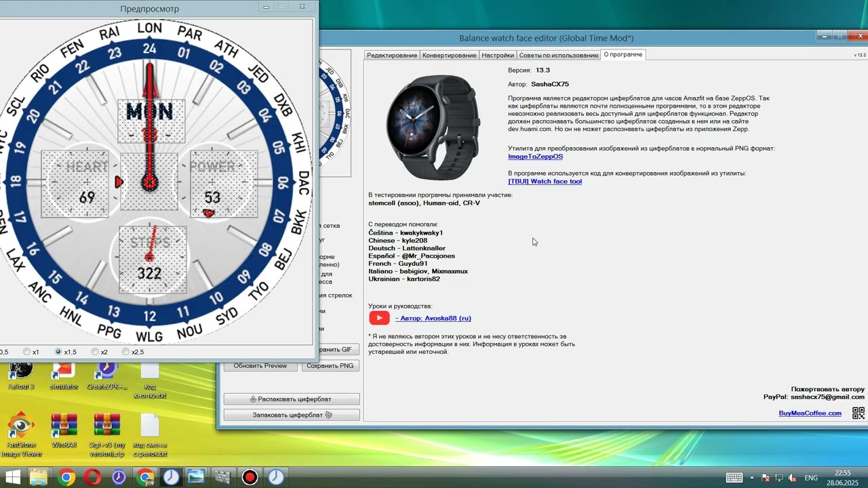Click the 'stemcell (asoo), Human-oid, CR-V' testers line
Viewport: 868px width, 488px height.
424,203
